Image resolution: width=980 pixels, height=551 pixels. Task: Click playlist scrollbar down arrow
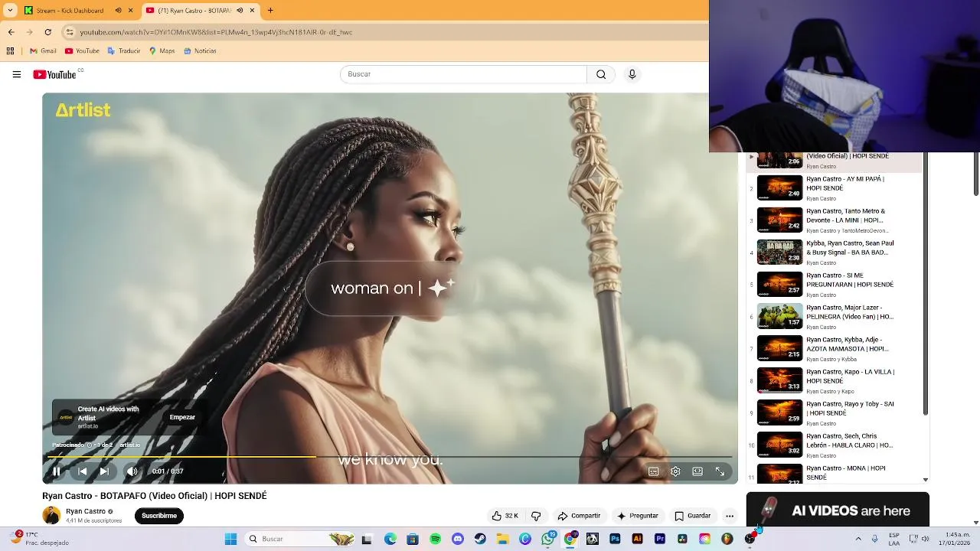pyautogui.click(x=926, y=480)
